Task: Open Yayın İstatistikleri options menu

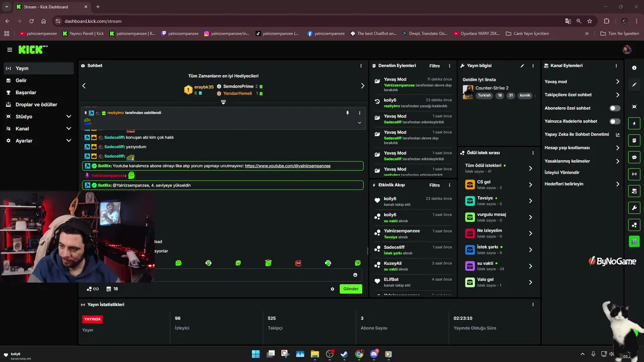Action: [533, 305]
